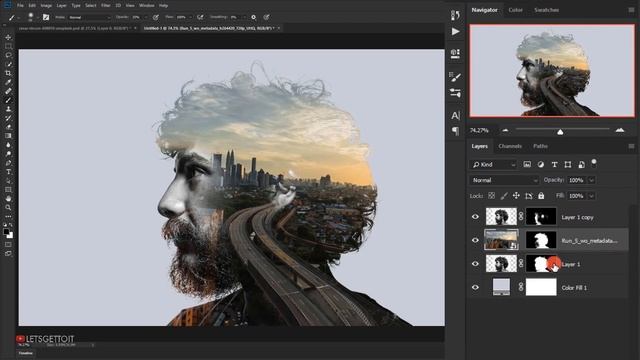640x360 pixels.
Task: Select the Hand tool
Action: [8, 199]
